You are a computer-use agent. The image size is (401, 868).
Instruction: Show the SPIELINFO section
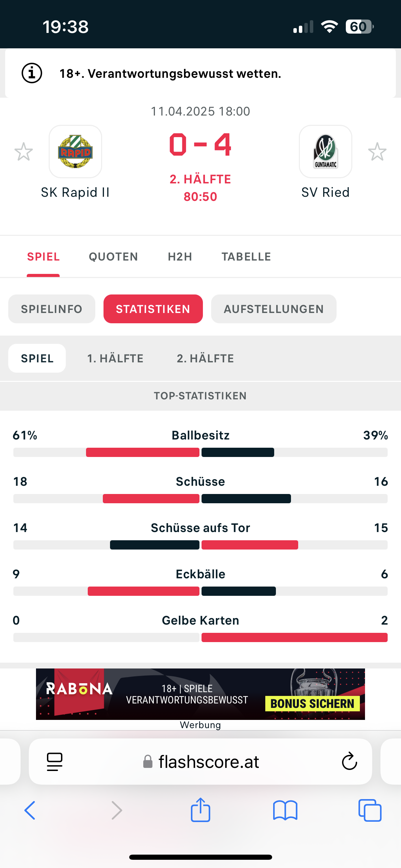(52, 309)
